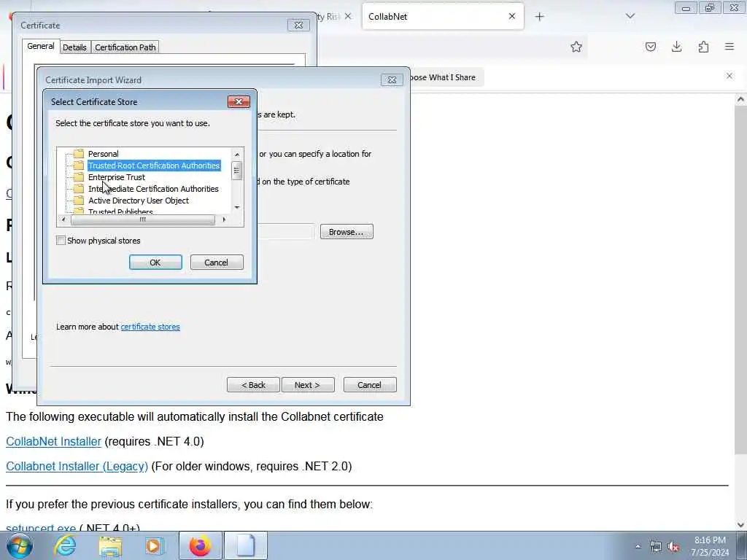Dismiss the notification bar with its X

click(x=729, y=76)
